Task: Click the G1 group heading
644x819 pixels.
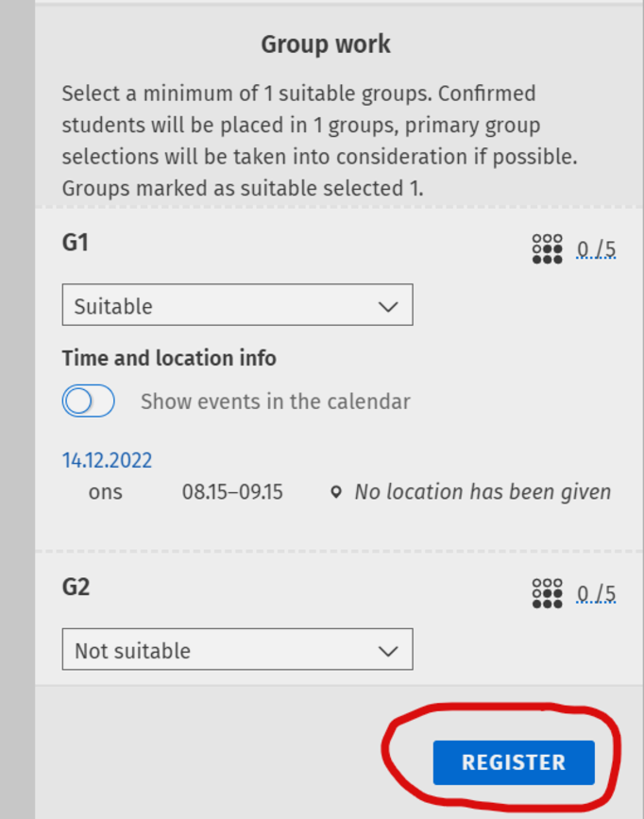Action: coord(76,243)
